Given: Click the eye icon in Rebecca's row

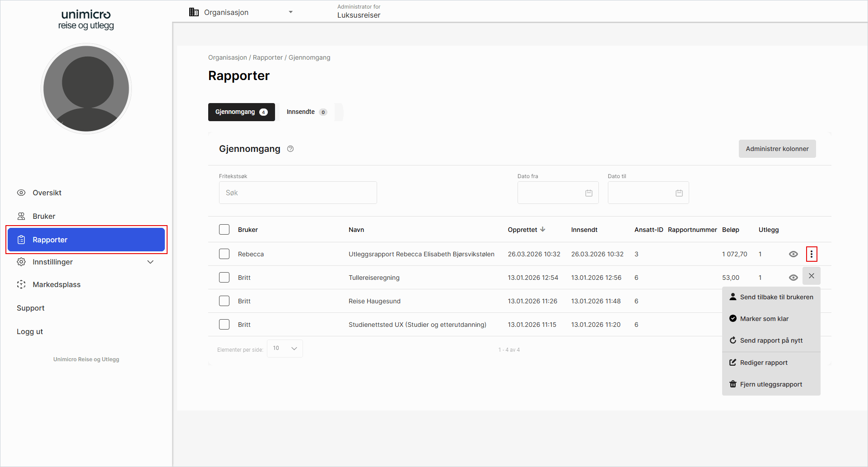Looking at the screenshot, I should click(793, 254).
